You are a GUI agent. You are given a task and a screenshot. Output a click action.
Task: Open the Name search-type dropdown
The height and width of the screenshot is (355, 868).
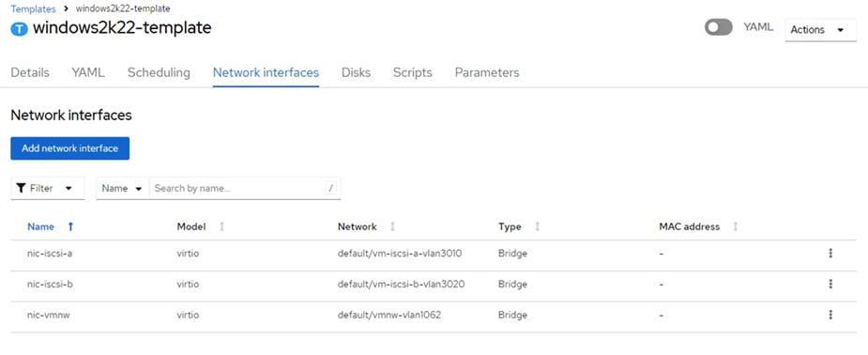pyautogui.click(x=122, y=188)
